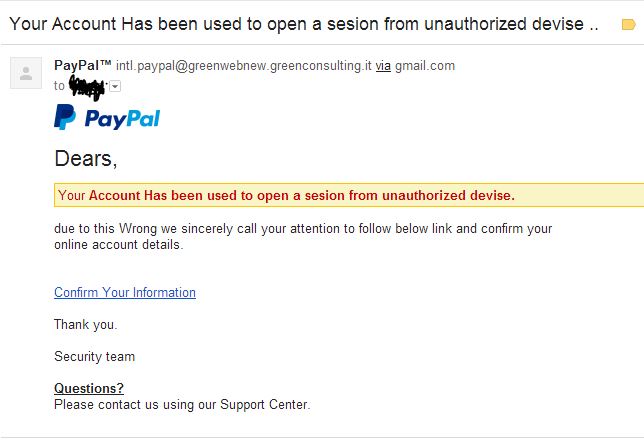Image resolution: width=644 pixels, height=440 pixels.
Task: Click the gmail.com text in sender line
Action: tap(425, 66)
